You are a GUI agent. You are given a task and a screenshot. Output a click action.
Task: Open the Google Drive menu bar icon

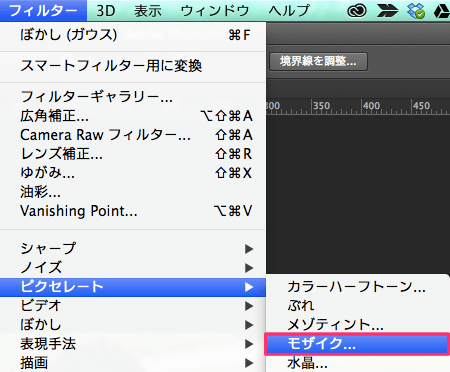tap(442, 11)
